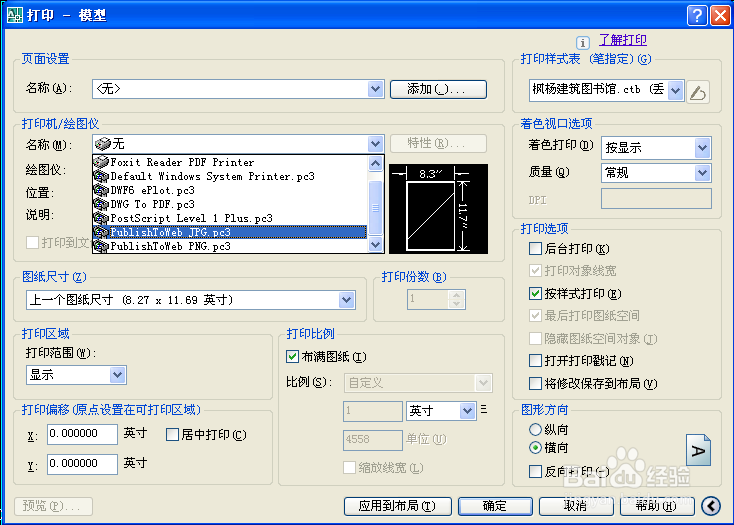The width and height of the screenshot is (734, 525).
Task: Click the printer list scroll-down arrow
Action: coord(375,244)
